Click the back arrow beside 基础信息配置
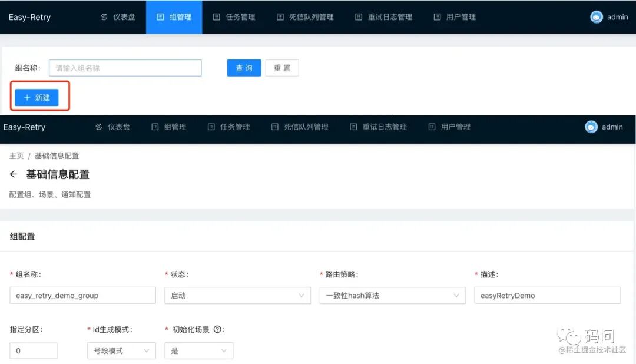 [14, 174]
